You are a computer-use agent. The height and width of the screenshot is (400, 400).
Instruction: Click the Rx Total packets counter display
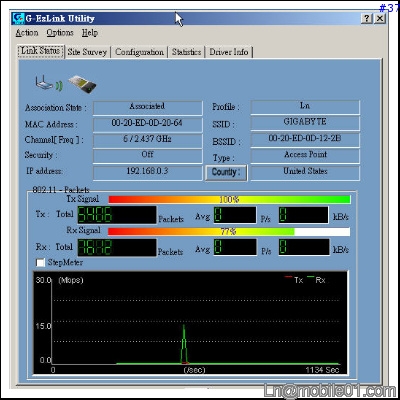coord(117,248)
